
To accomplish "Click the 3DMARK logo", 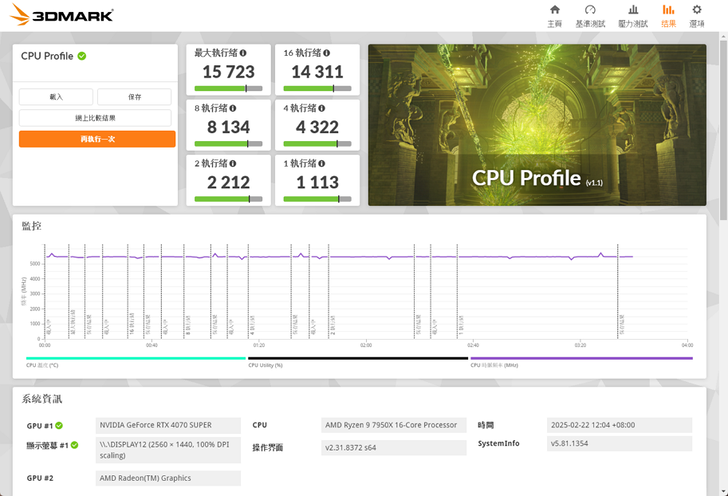I will (x=59, y=16).
